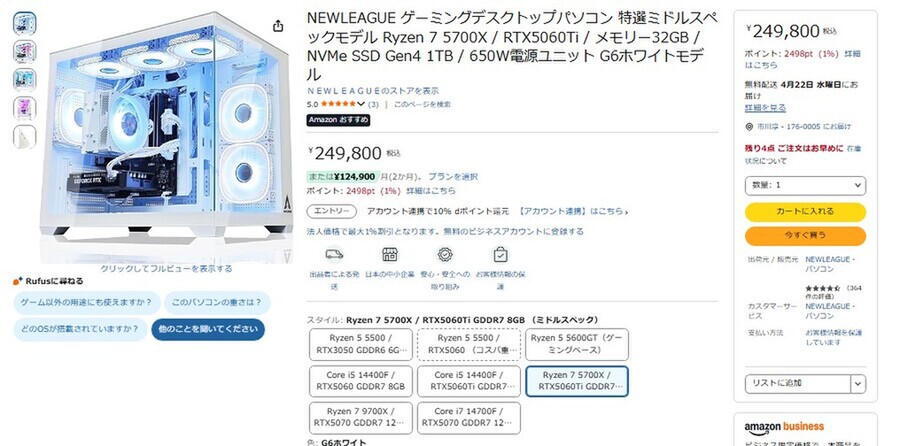Select Core i7 14700F / RTX5070 style option
This screenshot has width=900, height=446.
[x=469, y=418]
